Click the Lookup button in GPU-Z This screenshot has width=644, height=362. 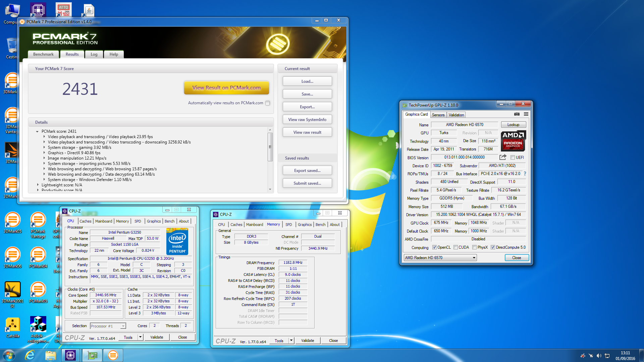click(x=513, y=125)
